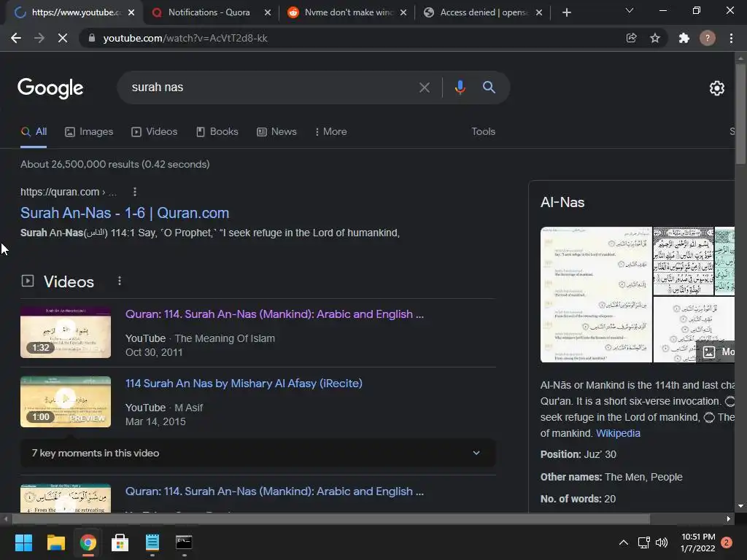Close the YouTube tab
The width and height of the screenshot is (747, 560).
[131, 12]
